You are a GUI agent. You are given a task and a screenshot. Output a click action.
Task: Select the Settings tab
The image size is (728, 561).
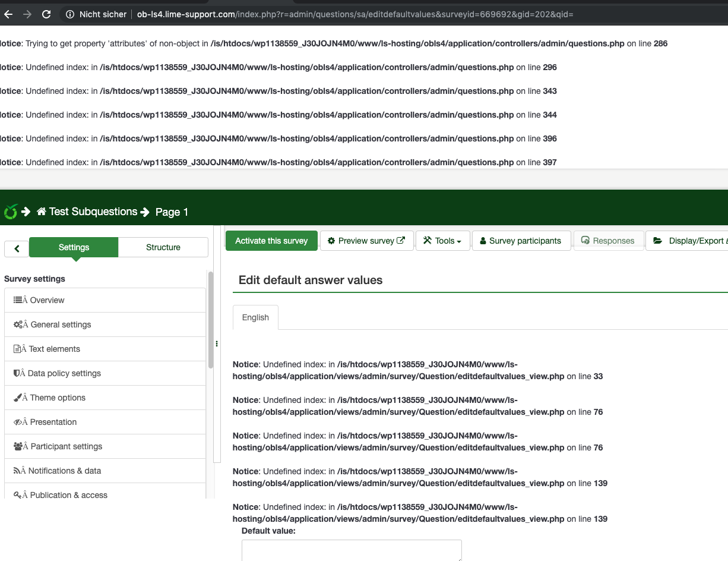(74, 247)
